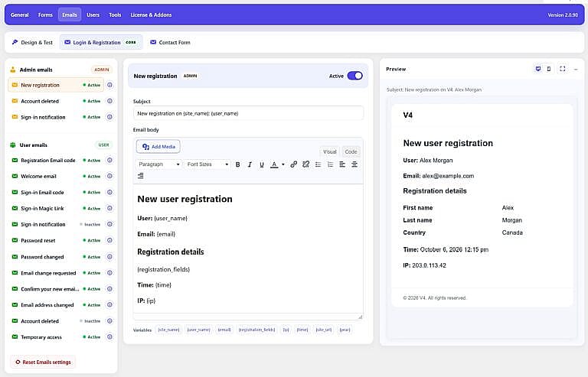
Task: Insert a link using the link icon
Action: coord(294,164)
